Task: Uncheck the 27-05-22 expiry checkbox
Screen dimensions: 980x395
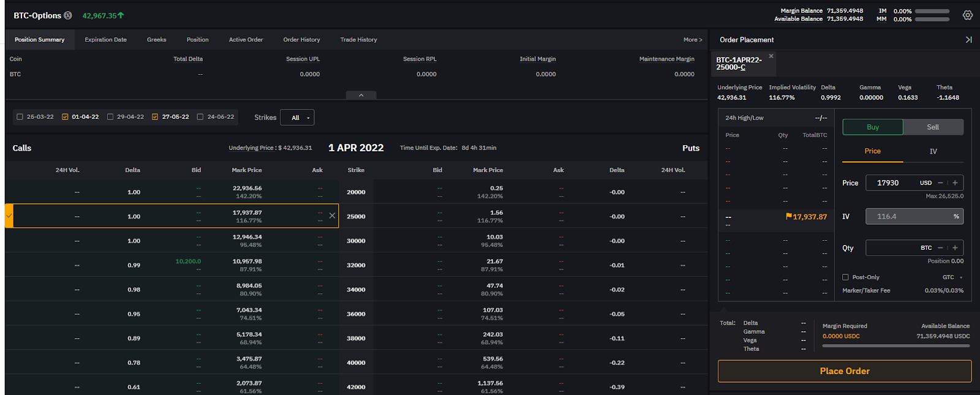Action: 155,117
